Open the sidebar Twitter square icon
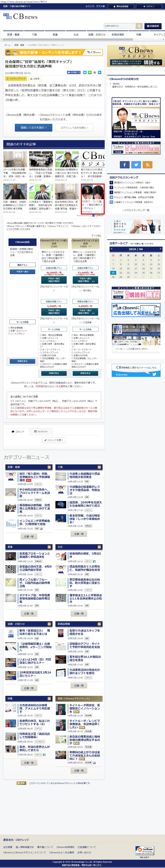Image resolution: width=165 pixels, height=868 pixels. pyautogui.click(x=136, y=165)
